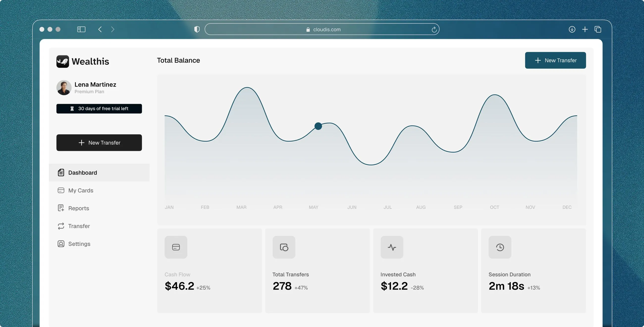Click the chart's May data point marker

point(318,126)
